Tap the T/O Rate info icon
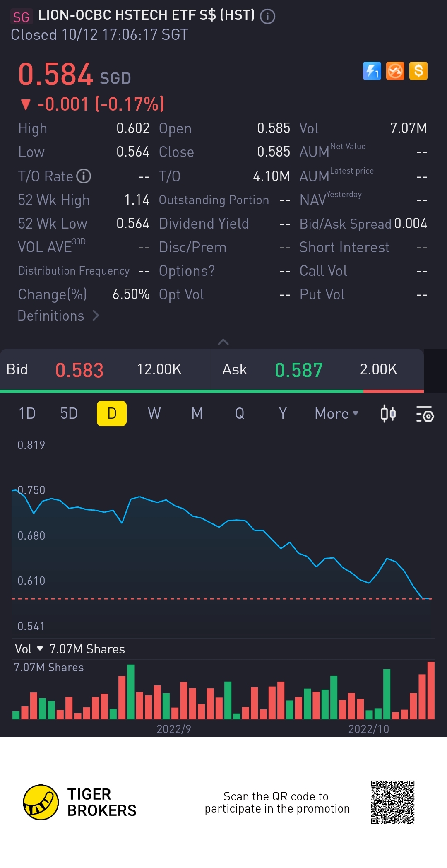The image size is (447, 868). pyautogui.click(x=84, y=176)
